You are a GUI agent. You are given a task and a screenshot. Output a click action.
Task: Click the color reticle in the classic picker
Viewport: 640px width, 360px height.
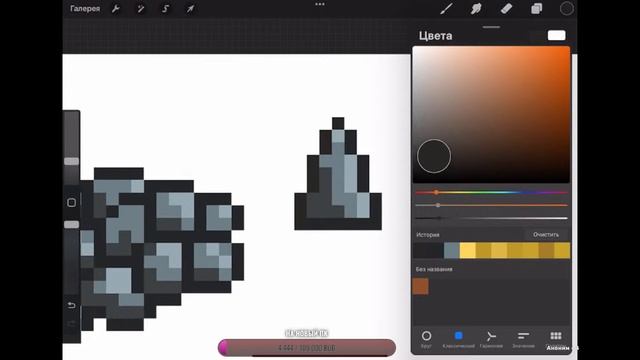[434, 156]
